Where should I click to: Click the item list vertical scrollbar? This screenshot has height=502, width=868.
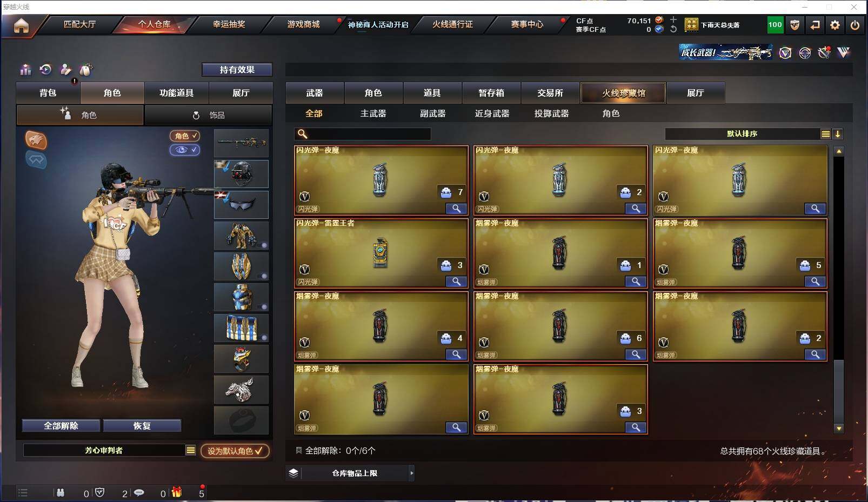(x=839, y=289)
